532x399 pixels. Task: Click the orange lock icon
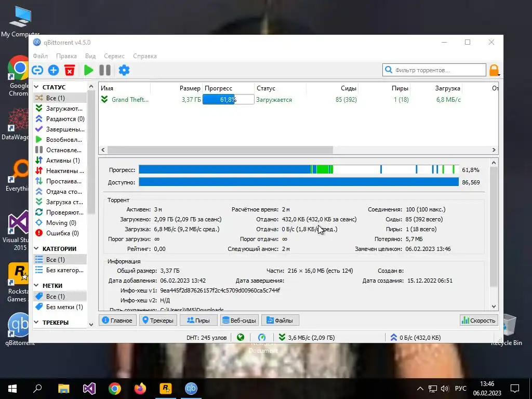pyautogui.click(x=494, y=70)
